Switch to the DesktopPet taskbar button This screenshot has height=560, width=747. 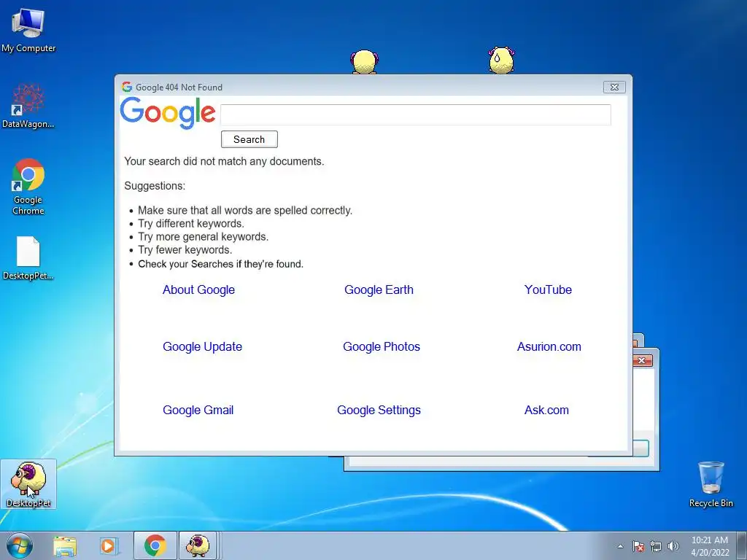198,545
